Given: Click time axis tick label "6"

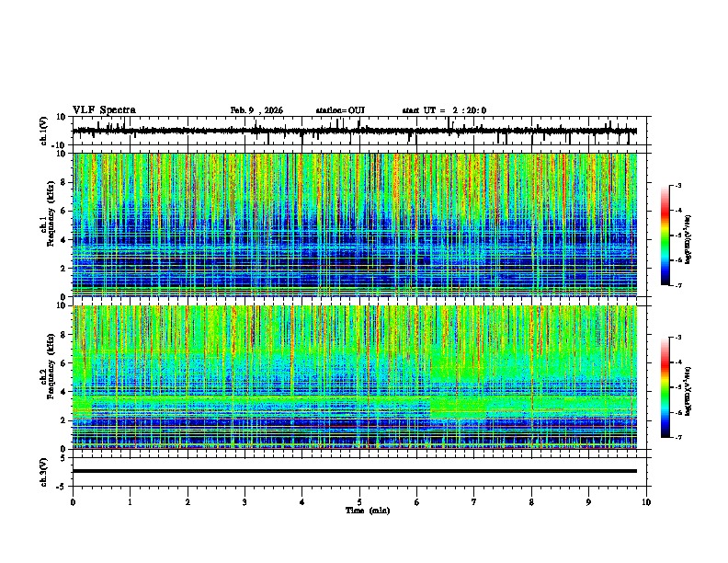Looking at the screenshot, I should click(417, 502).
